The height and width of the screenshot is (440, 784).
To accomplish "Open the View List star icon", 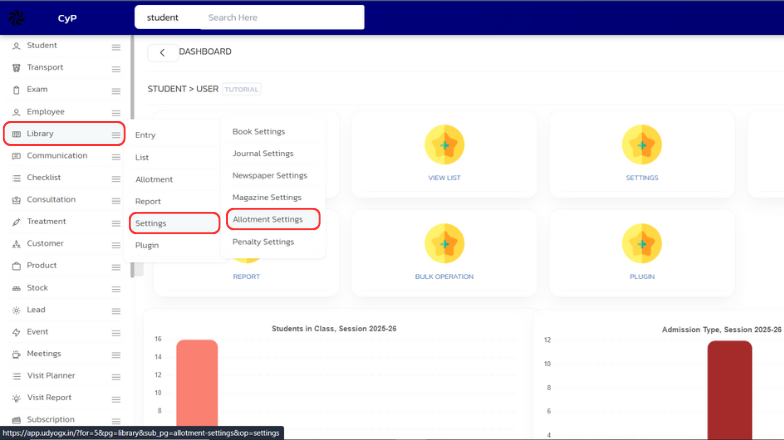I will click(444, 145).
